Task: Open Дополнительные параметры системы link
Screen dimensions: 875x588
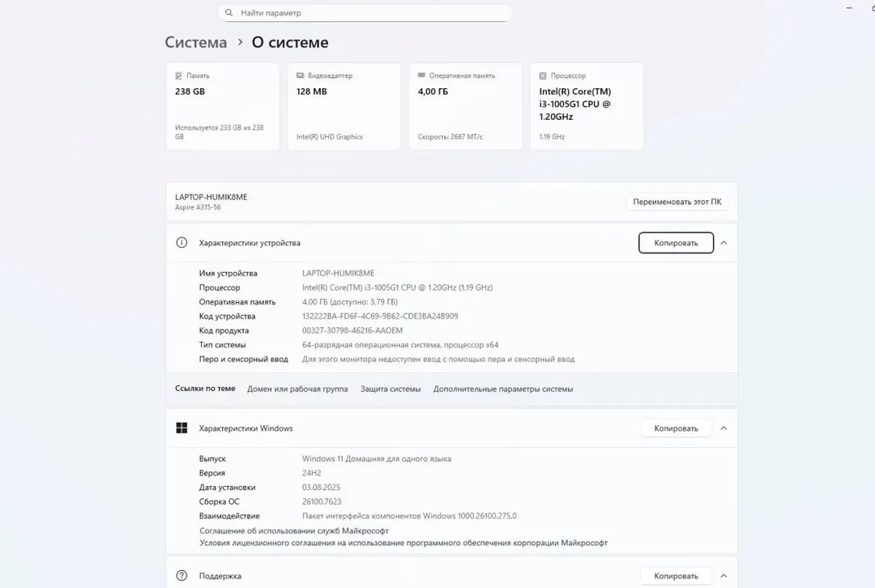Action: click(x=503, y=389)
